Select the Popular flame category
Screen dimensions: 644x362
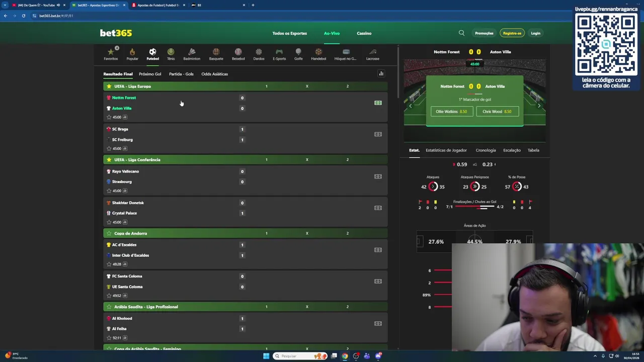(132, 54)
